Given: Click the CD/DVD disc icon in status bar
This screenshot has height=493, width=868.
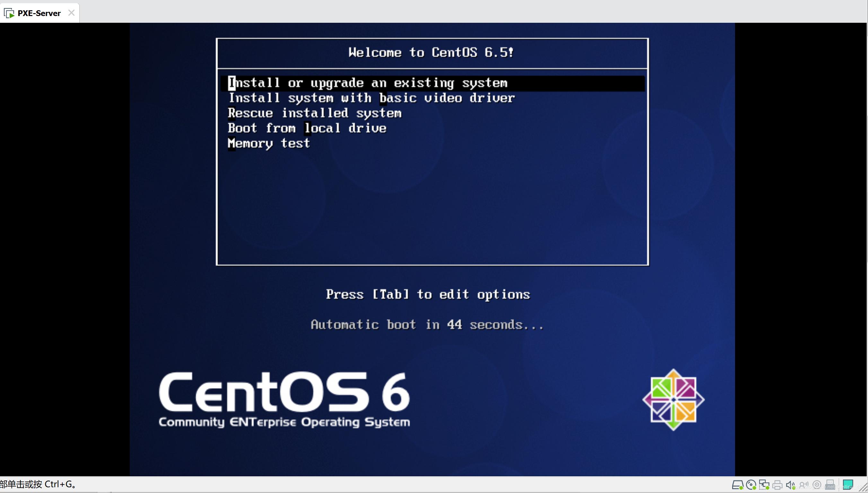Looking at the screenshot, I should point(751,484).
